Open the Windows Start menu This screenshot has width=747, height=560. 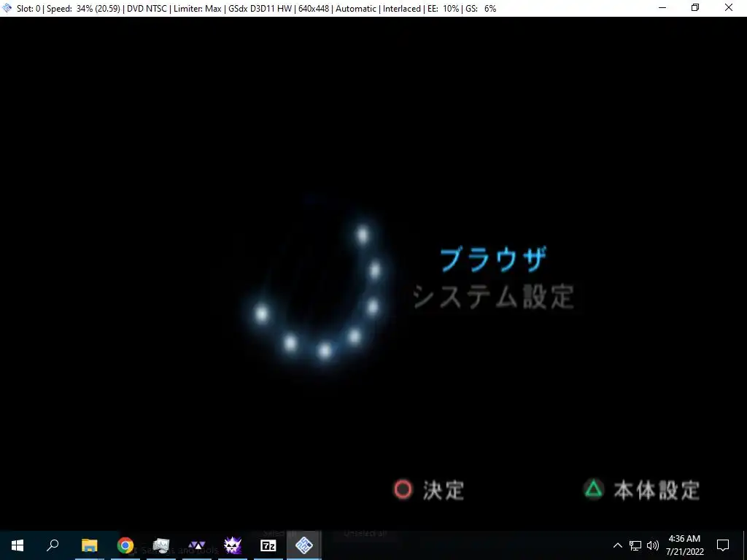(18, 545)
